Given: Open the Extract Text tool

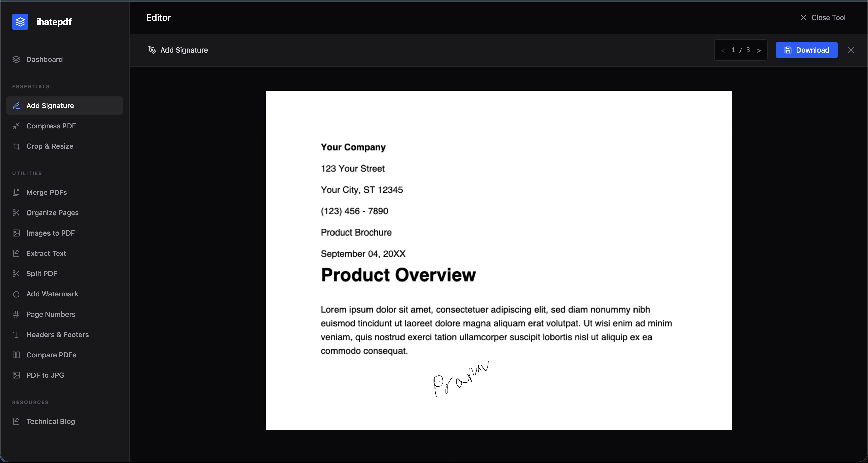Looking at the screenshot, I should [46, 253].
